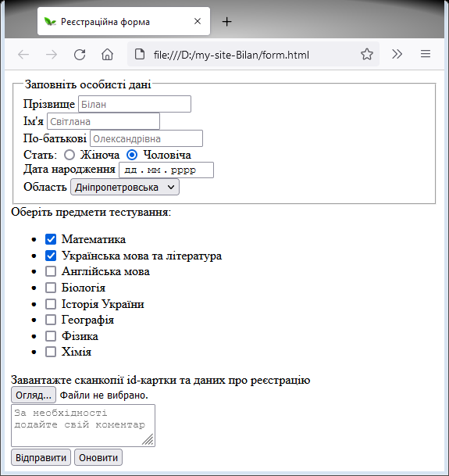Reset the form with Оновити button
Image resolution: width=449 pixels, height=476 pixels.
click(x=98, y=457)
